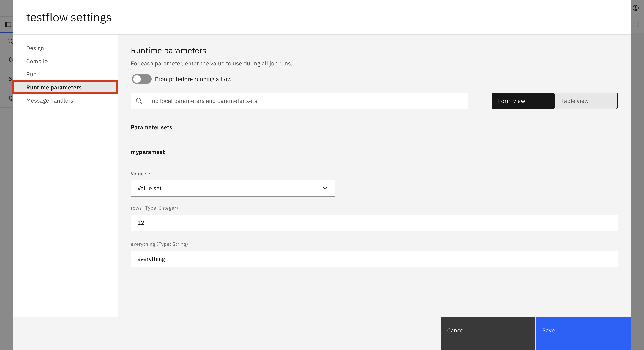Screen dimensions: 644x350
Task: Open the Value set dropdown
Action: point(233,188)
